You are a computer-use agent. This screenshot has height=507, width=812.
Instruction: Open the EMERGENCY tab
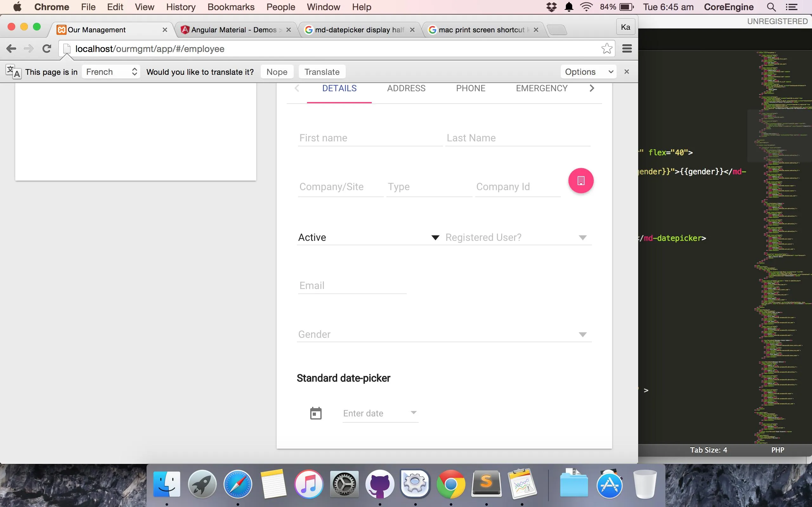click(x=541, y=88)
